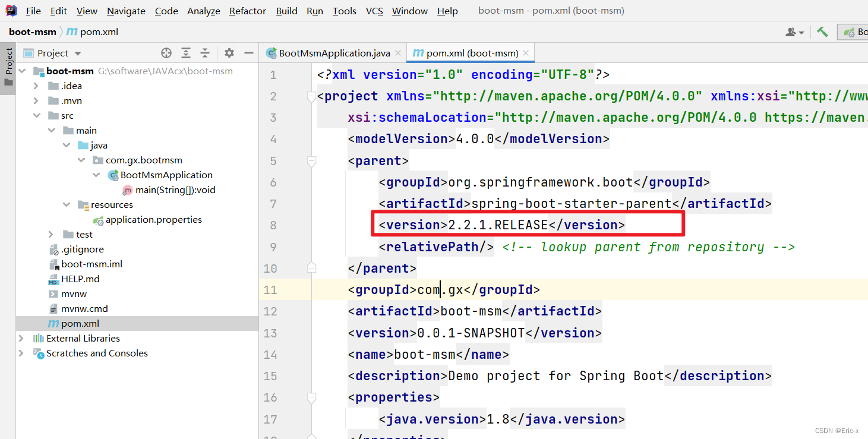The image size is (868, 439).
Task: Fold the parent tag at line 5
Action: tap(311, 160)
